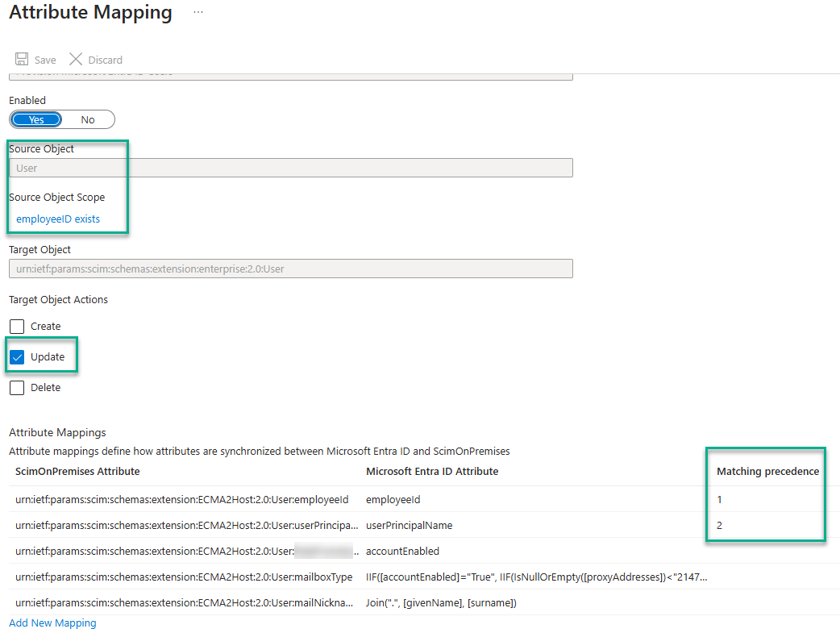Click the Discard X icon

coord(76,60)
